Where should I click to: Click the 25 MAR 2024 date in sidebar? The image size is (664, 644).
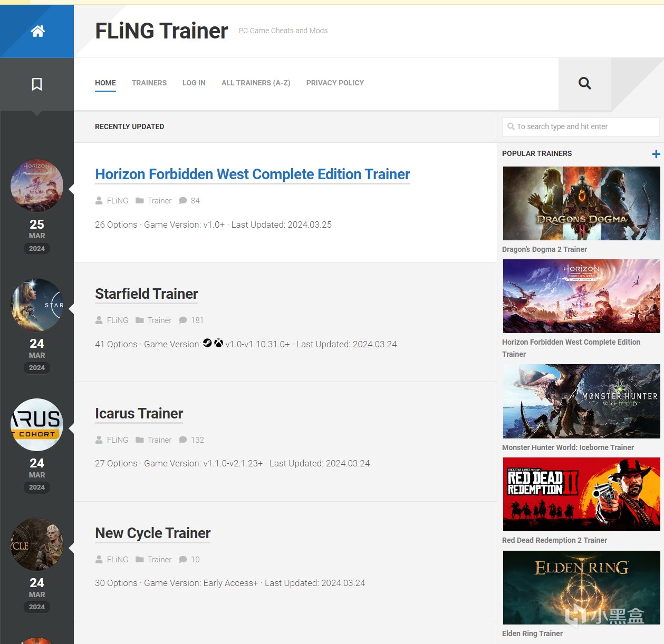pyautogui.click(x=37, y=236)
